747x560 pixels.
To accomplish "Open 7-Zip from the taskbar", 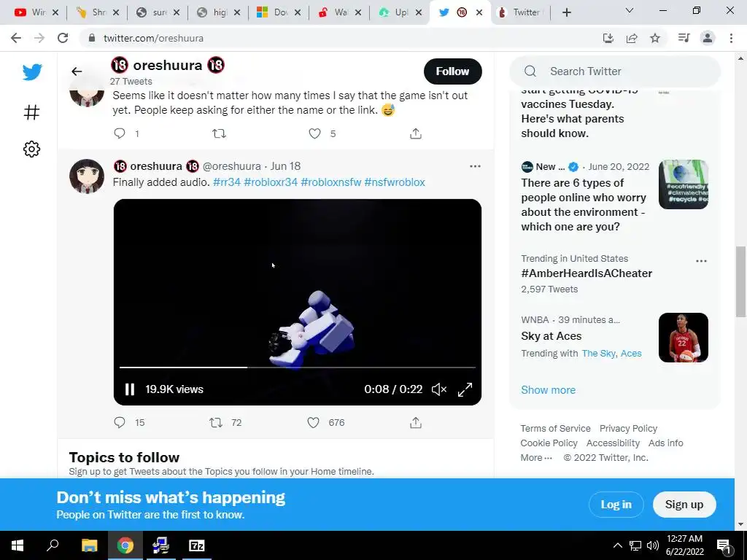I will pos(196,545).
